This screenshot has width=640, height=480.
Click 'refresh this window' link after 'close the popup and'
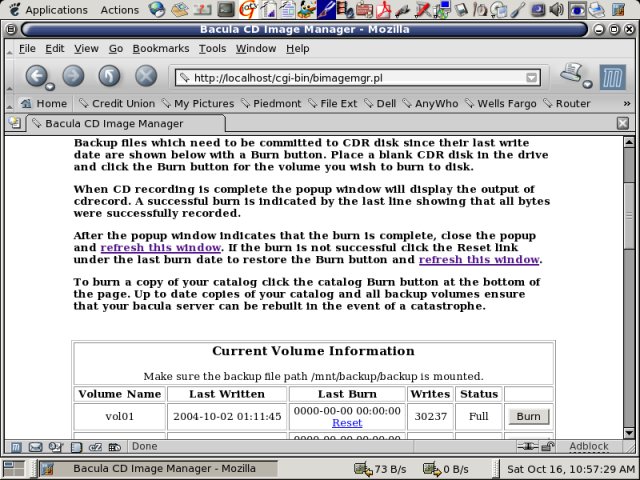(x=161, y=248)
